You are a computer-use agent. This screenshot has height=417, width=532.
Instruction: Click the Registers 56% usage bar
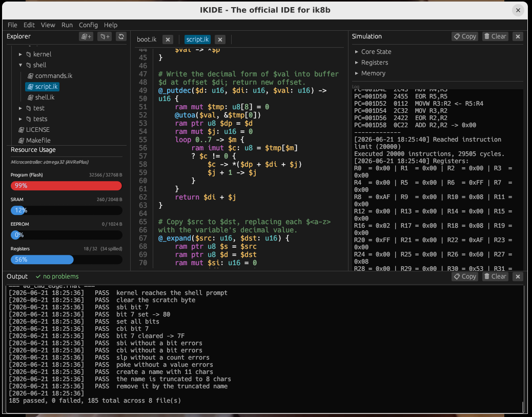coord(66,260)
